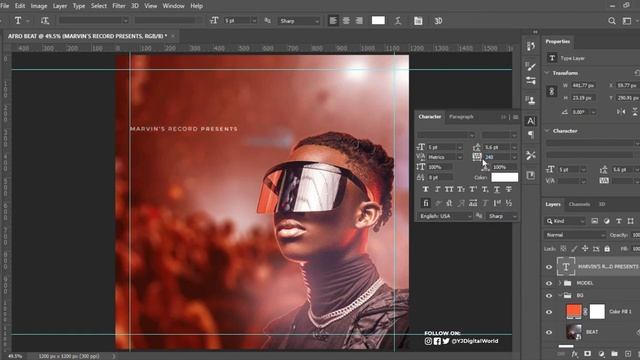The image size is (640, 360).
Task: Toggle Character and Paragraph panels icon in options bar
Action: coord(418,20)
